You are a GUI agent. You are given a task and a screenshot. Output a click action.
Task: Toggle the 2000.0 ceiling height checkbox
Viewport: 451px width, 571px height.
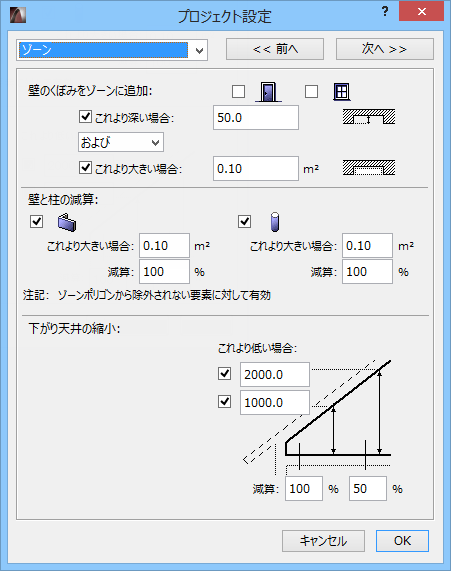coord(224,374)
